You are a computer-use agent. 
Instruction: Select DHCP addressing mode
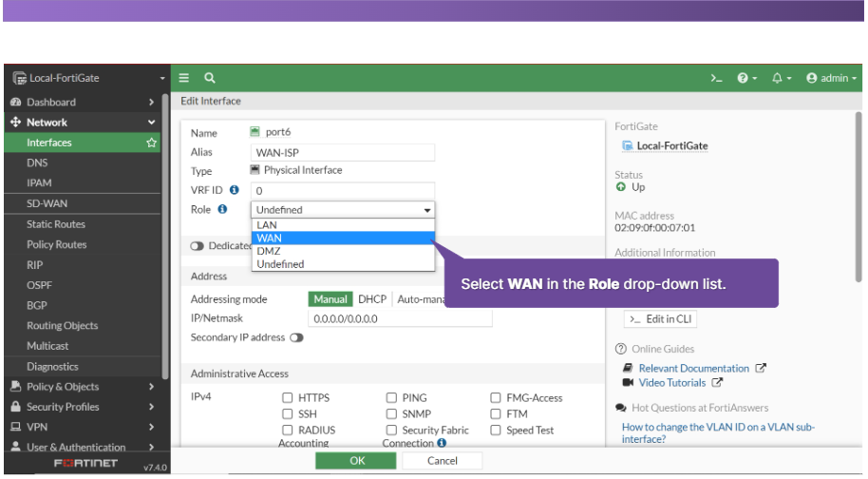(x=372, y=299)
